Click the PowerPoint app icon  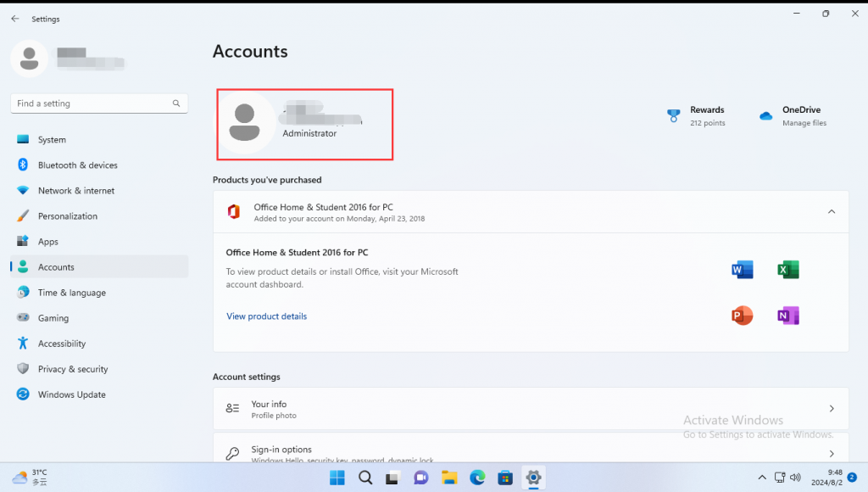point(742,316)
